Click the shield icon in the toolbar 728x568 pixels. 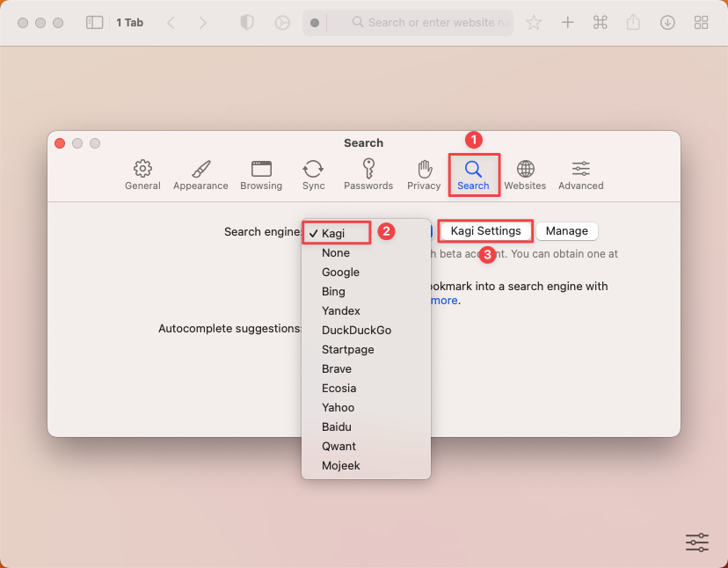point(247,23)
